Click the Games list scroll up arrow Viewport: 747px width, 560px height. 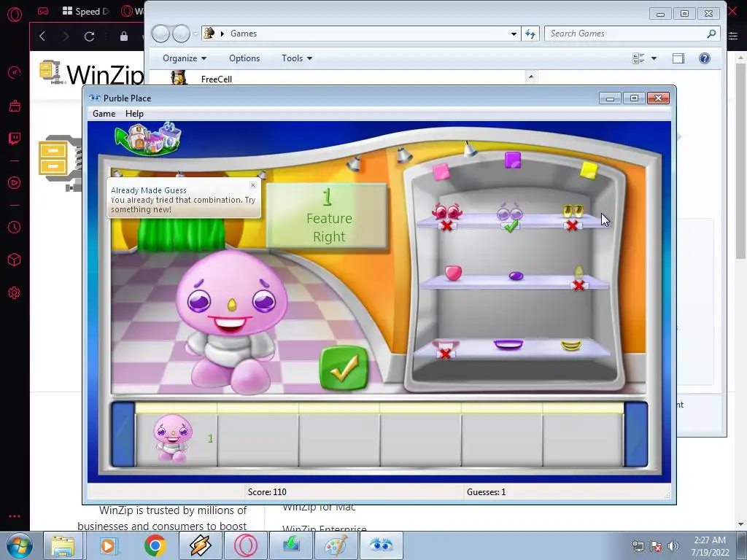(x=531, y=77)
